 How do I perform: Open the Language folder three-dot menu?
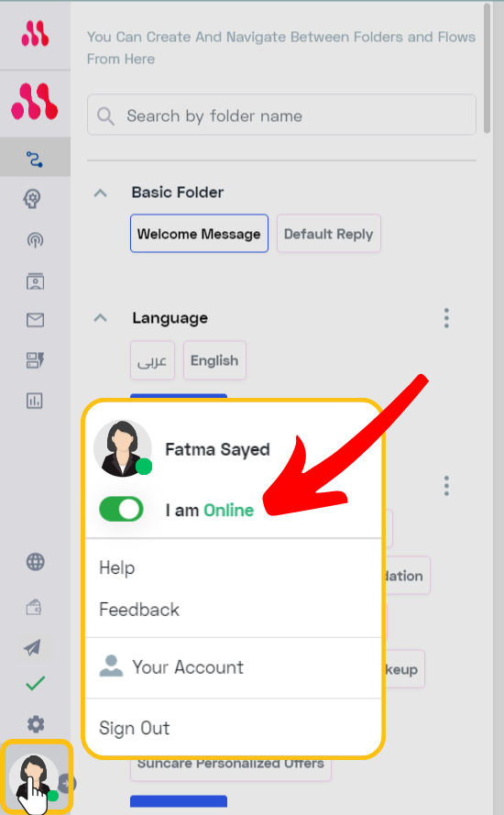tap(446, 317)
